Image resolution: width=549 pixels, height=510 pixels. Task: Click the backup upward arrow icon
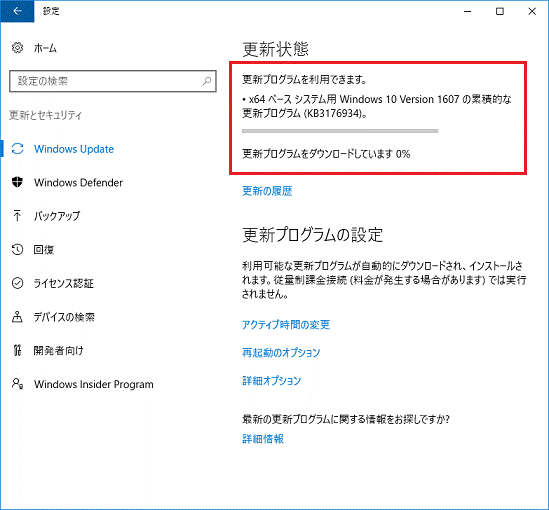[17, 216]
